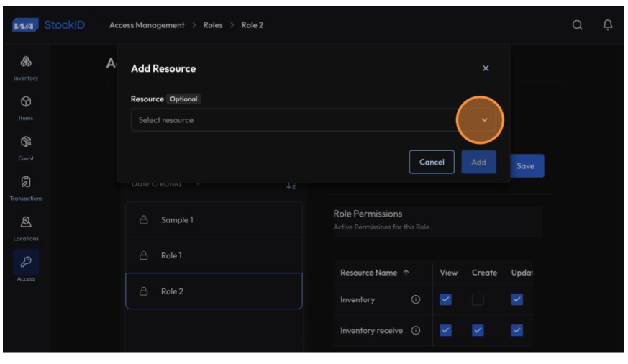
Task: Expand the Select resource dropdown arrow
Action: point(484,119)
